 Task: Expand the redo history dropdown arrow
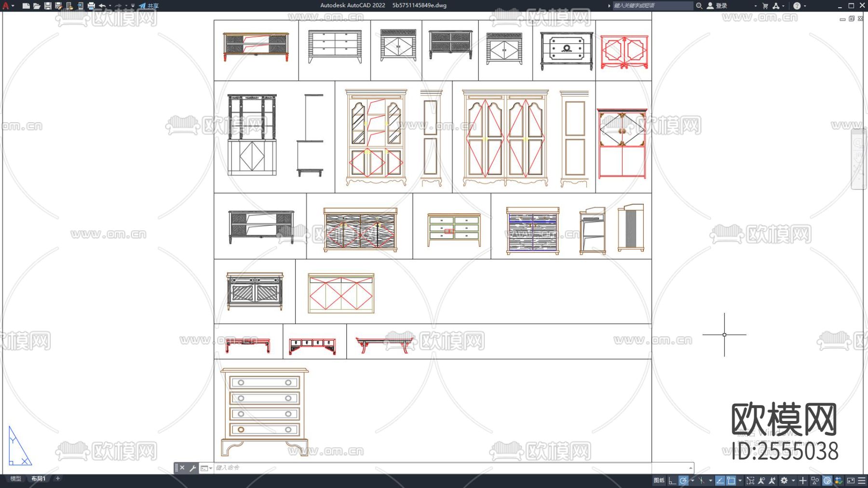tap(126, 6)
